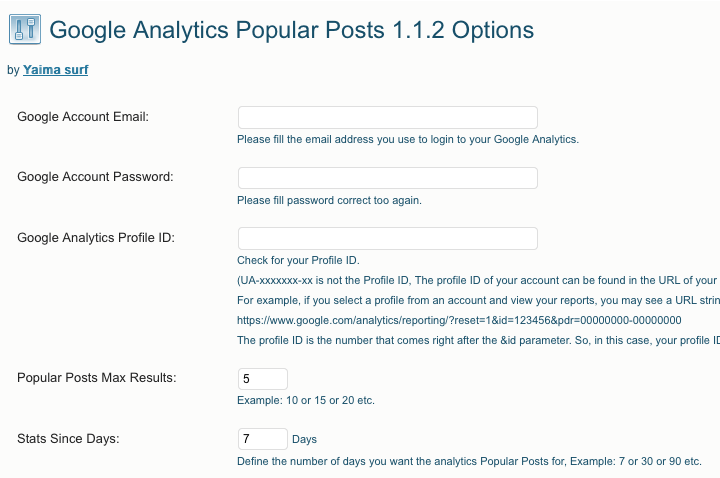Click the Google Analytics Popular Posts Options heading
720x478 pixels.
(x=292, y=30)
